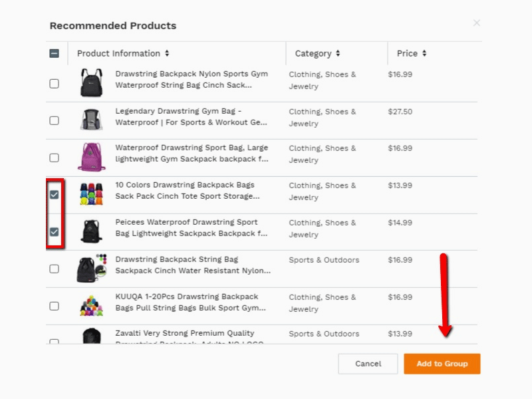This screenshot has width=532, height=399.
Task: Click the 10 Colors Drawstring Backpack thumbnail
Action: [x=92, y=194]
